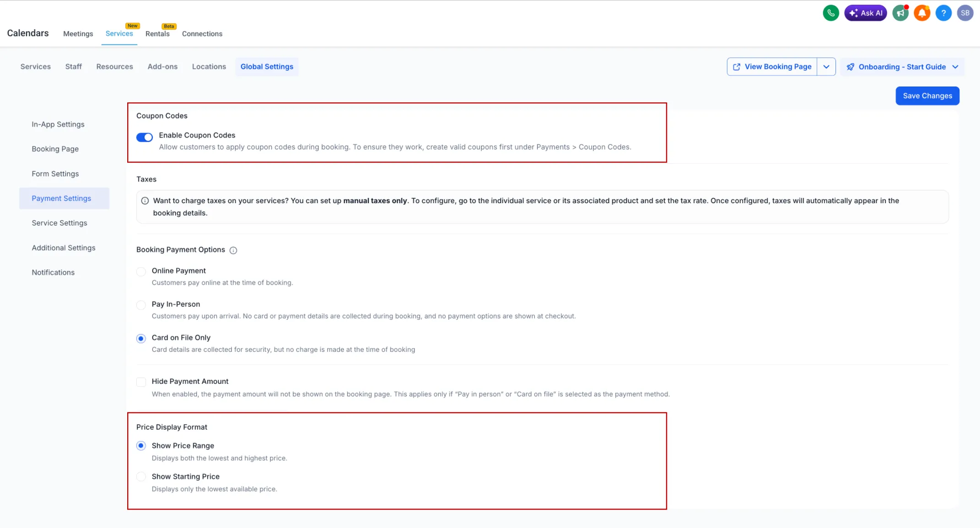Click the info icon beside Booking Payment Options
Screen dimensions: 980x528
click(233, 250)
